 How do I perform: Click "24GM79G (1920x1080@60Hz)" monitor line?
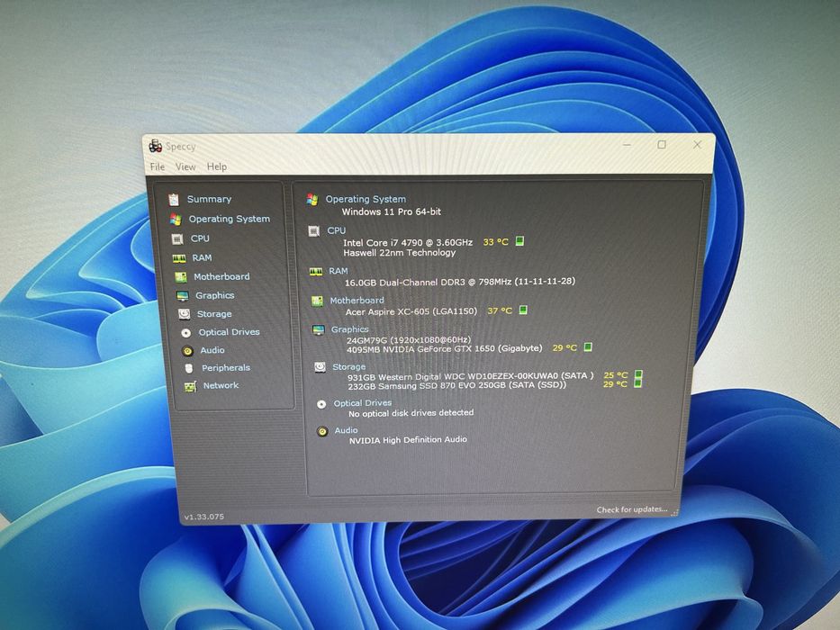(409, 339)
